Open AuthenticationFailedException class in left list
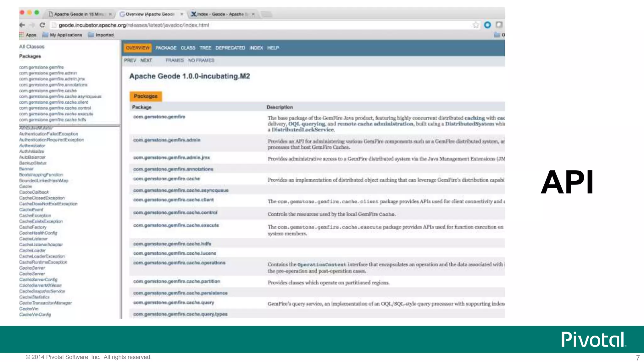644x362 pixels. pyautogui.click(x=48, y=134)
